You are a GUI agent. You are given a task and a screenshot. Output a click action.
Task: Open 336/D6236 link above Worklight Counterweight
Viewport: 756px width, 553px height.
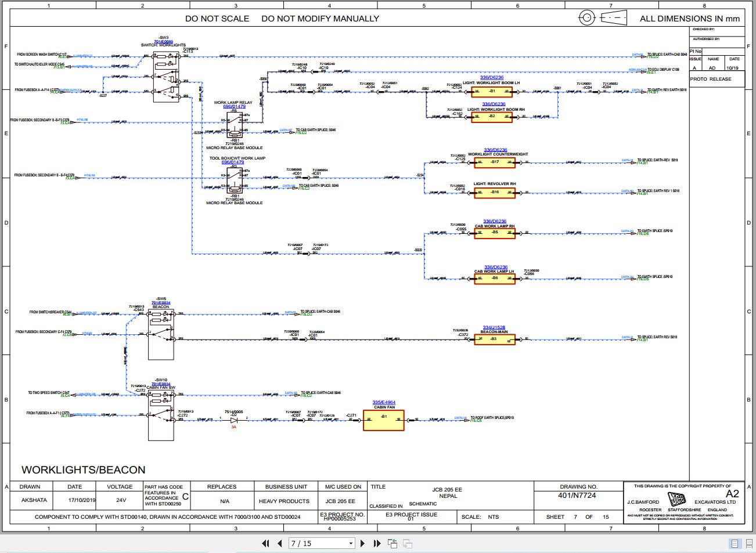[x=495, y=150]
